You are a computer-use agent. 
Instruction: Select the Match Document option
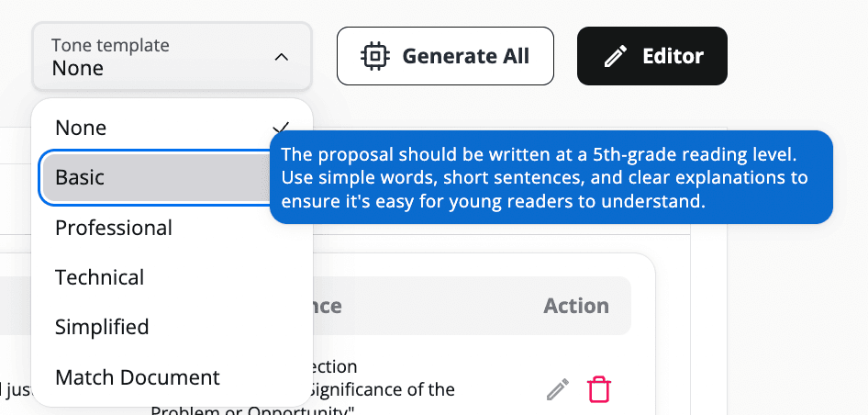click(138, 377)
